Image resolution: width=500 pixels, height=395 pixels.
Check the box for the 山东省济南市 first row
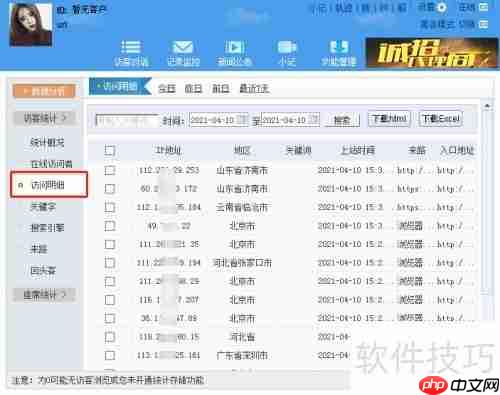[110, 170]
